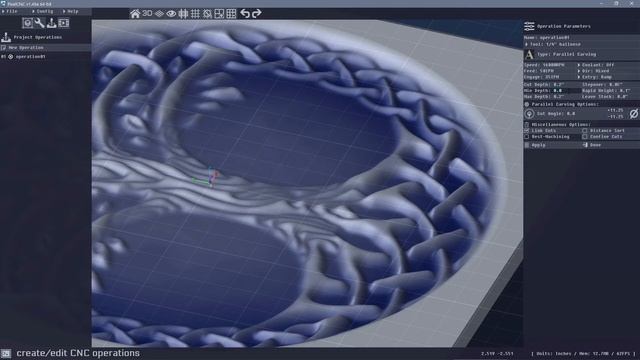Click the target icon beside operation01
Image resolution: width=640 pixels, height=360 pixels.
click(x=11, y=57)
